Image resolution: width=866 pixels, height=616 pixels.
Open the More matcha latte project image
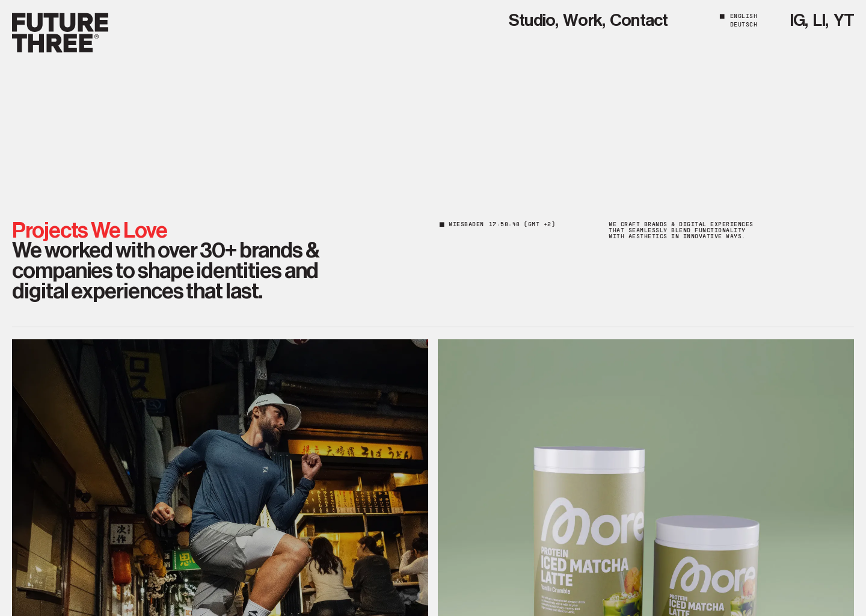coord(646,478)
